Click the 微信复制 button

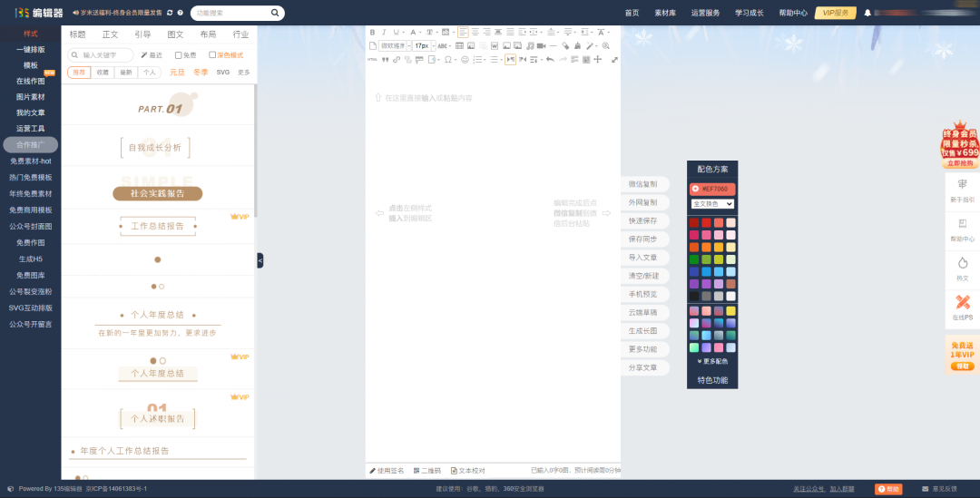tap(643, 184)
